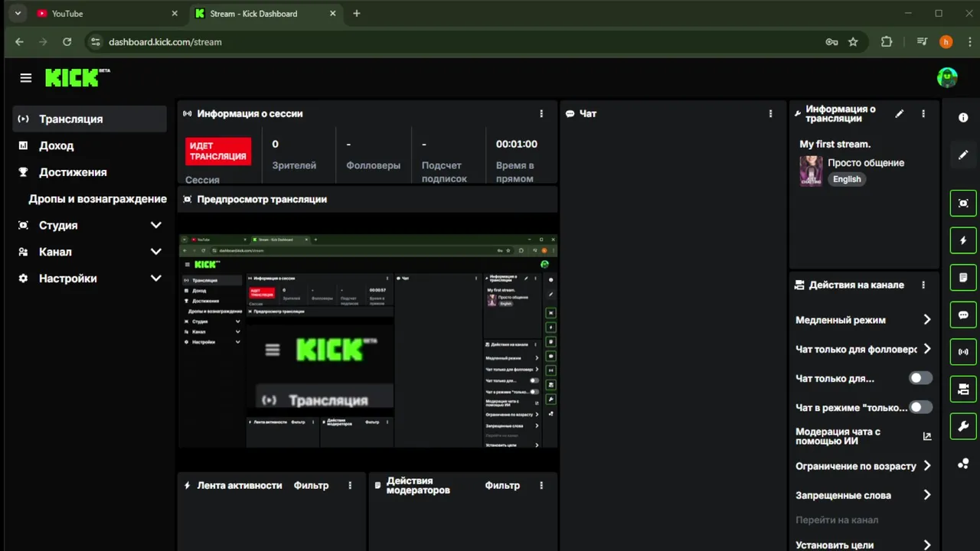Open Ограничение по возрасту chevron

927,465
